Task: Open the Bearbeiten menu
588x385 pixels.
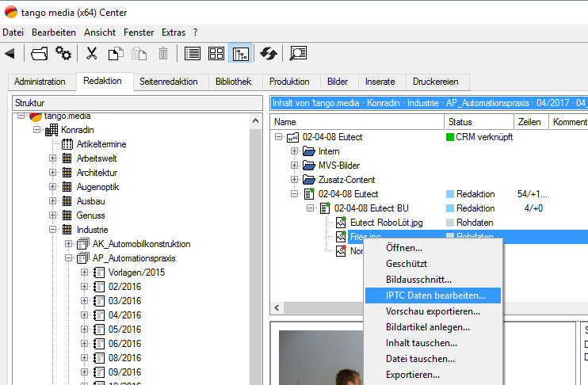Action: [x=54, y=32]
